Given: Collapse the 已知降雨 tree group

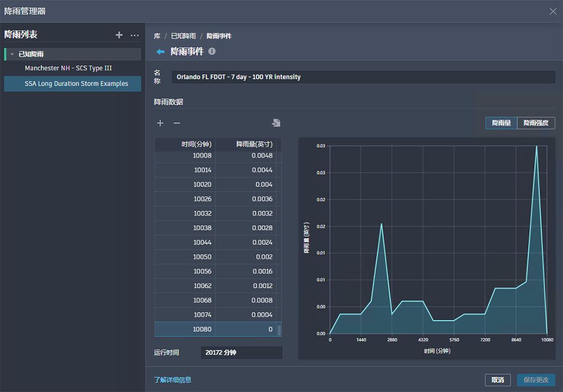Looking at the screenshot, I should (x=12, y=54).
